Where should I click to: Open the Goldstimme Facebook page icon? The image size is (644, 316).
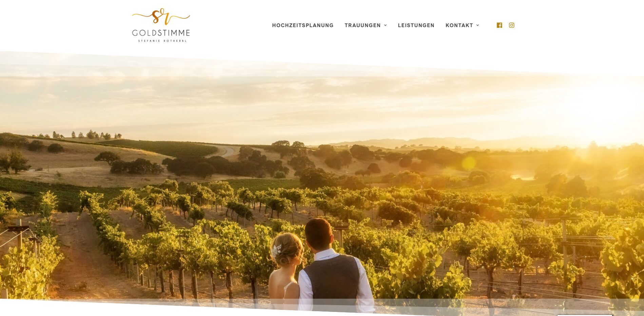point(499,25)
